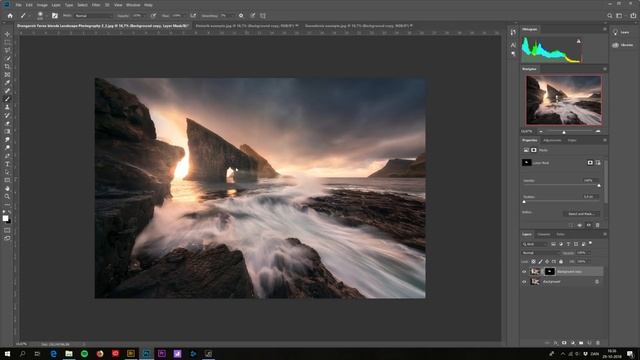Open the File menu

pyautogui.click(x=19, y=5)
